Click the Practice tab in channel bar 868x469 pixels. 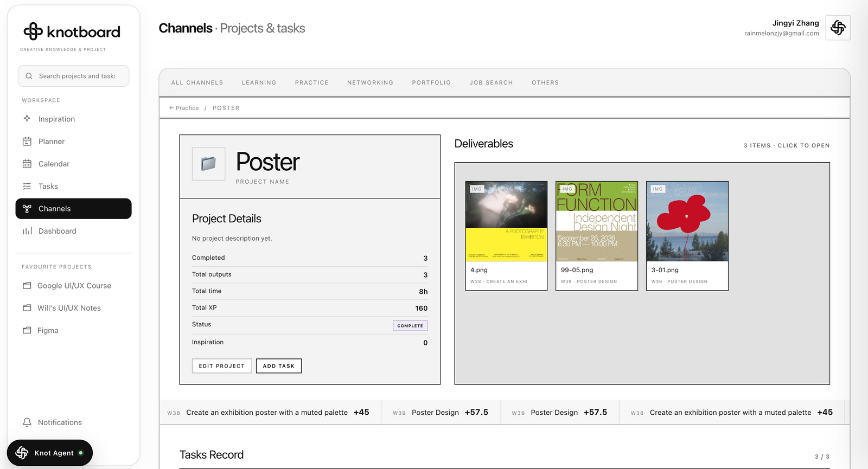click(x=312, y=82)
